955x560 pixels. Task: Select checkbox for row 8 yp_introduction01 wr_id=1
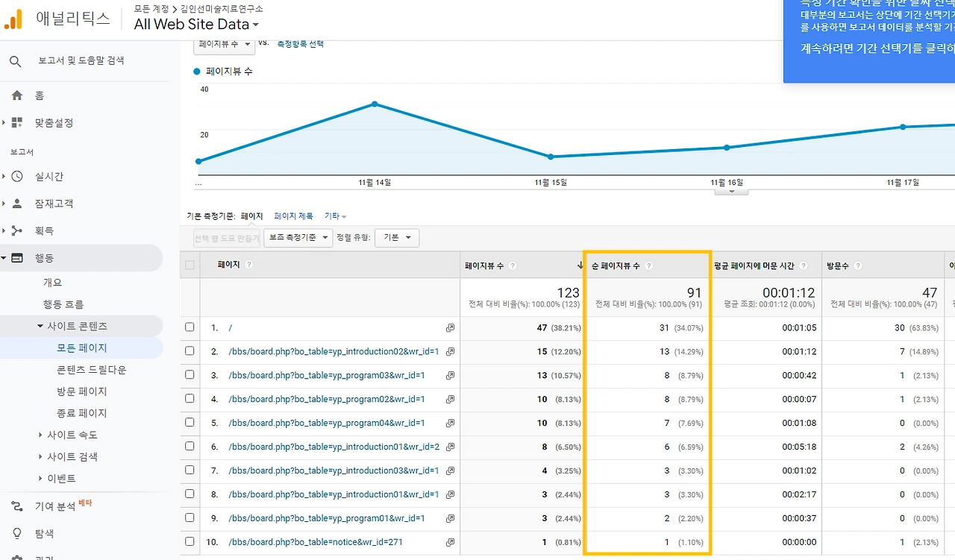(190, 494)
